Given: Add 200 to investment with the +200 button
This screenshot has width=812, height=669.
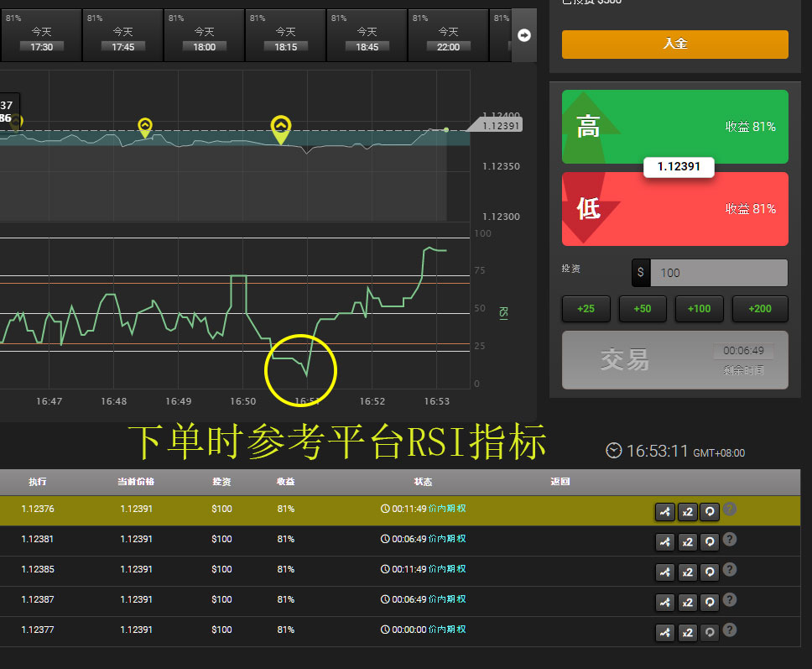Looking at the screenshot, I should [x=759, y=309].
